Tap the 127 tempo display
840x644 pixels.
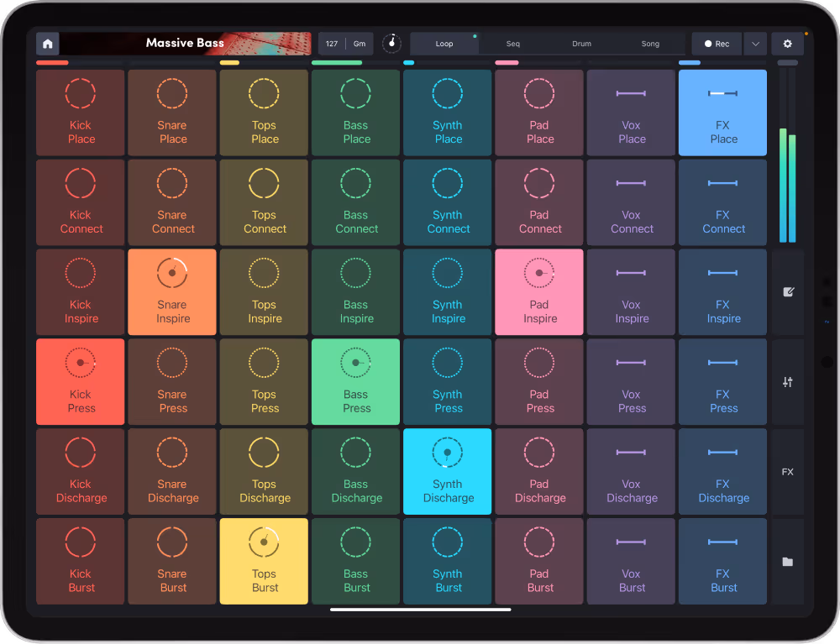tap(331, 43)
